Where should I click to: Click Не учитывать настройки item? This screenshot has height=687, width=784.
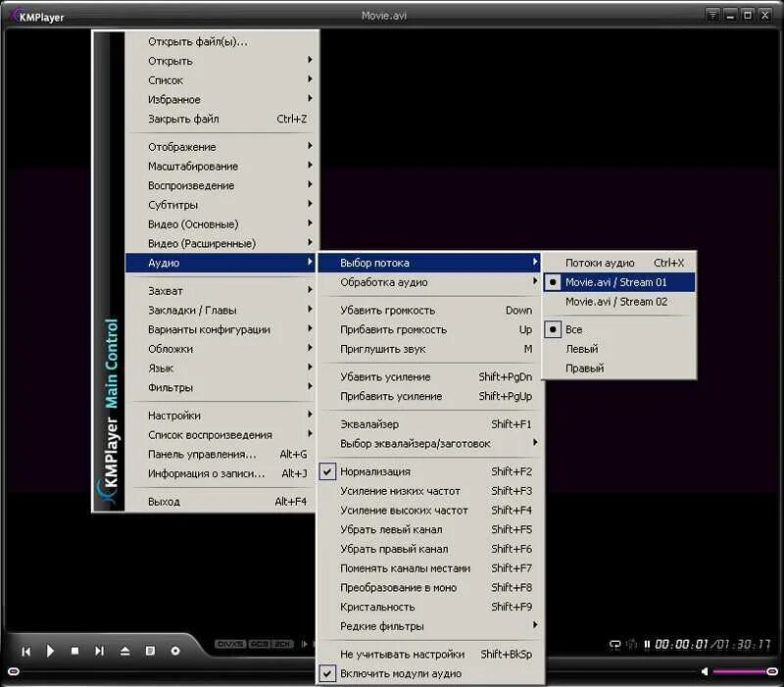[430, 654]
